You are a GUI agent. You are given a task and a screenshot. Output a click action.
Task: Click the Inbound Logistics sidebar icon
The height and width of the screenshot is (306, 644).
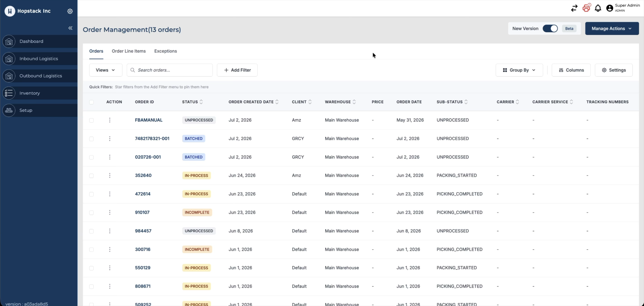tap(9, 59)
